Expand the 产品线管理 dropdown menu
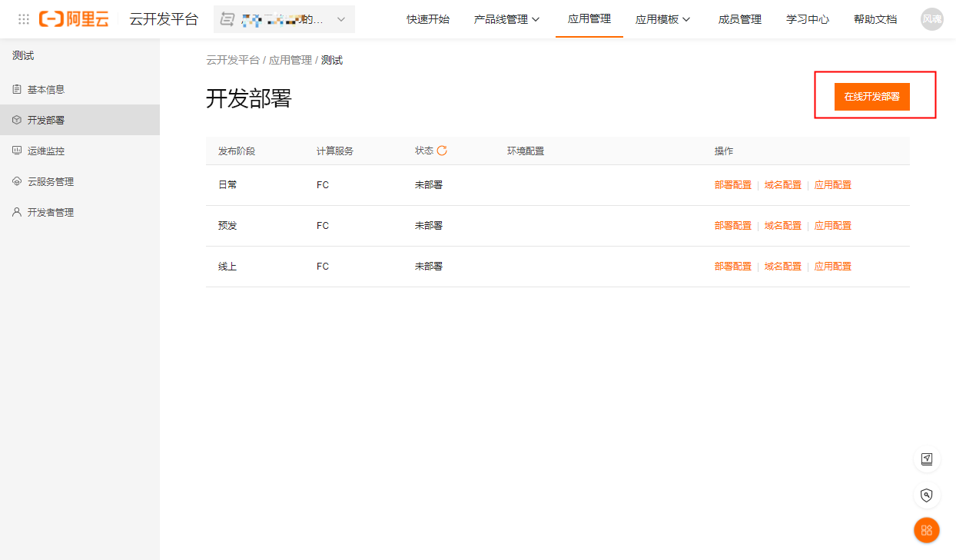956x560 pixels. click(506, 19)
